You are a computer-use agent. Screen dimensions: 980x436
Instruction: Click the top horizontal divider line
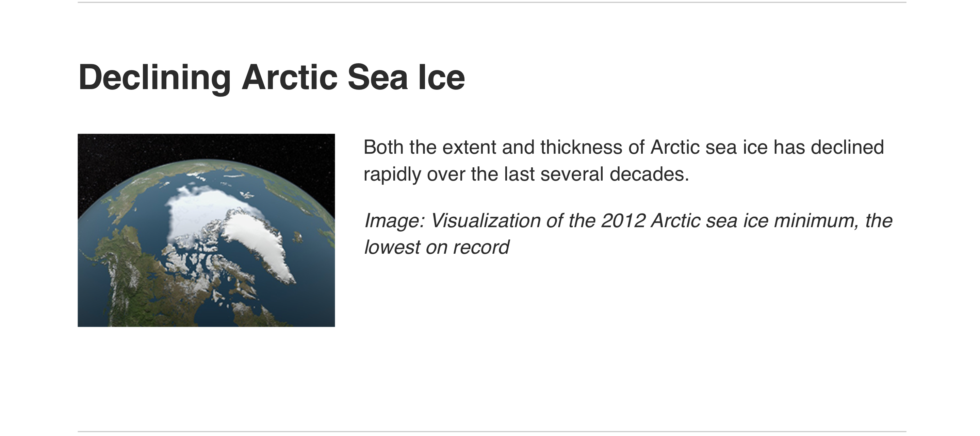click(x=492, y=2)
